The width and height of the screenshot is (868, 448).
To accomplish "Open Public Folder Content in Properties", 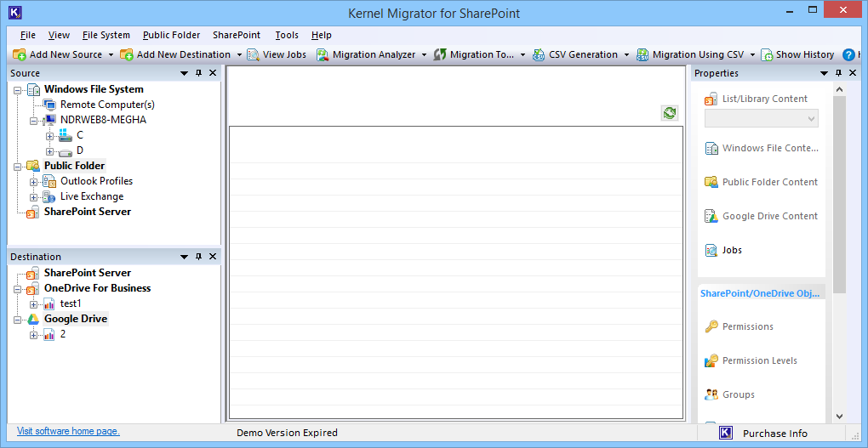I will pos(761,182).
